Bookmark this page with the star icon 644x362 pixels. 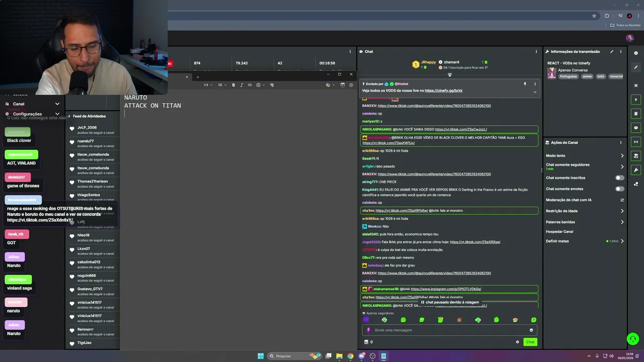tap(594, 16)
